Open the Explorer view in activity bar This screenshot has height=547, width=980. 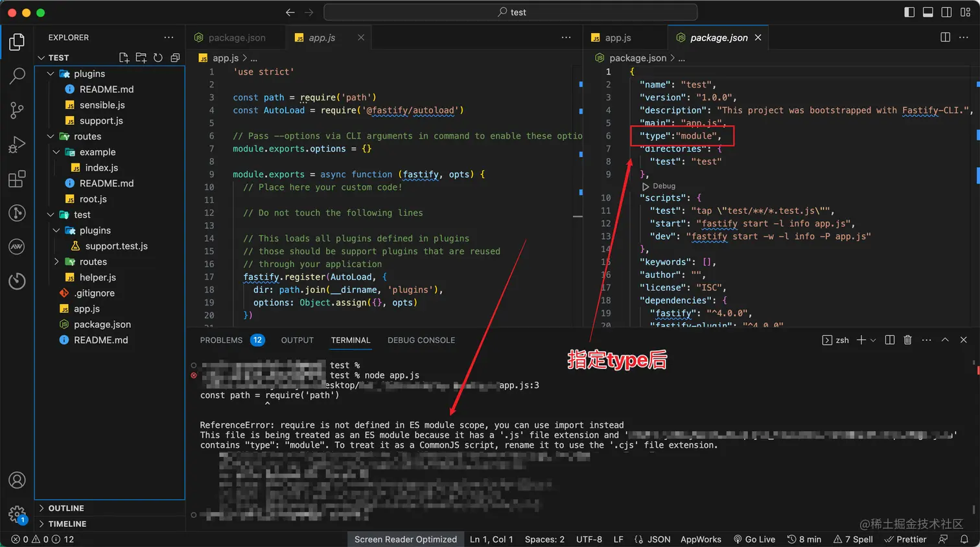17,42
